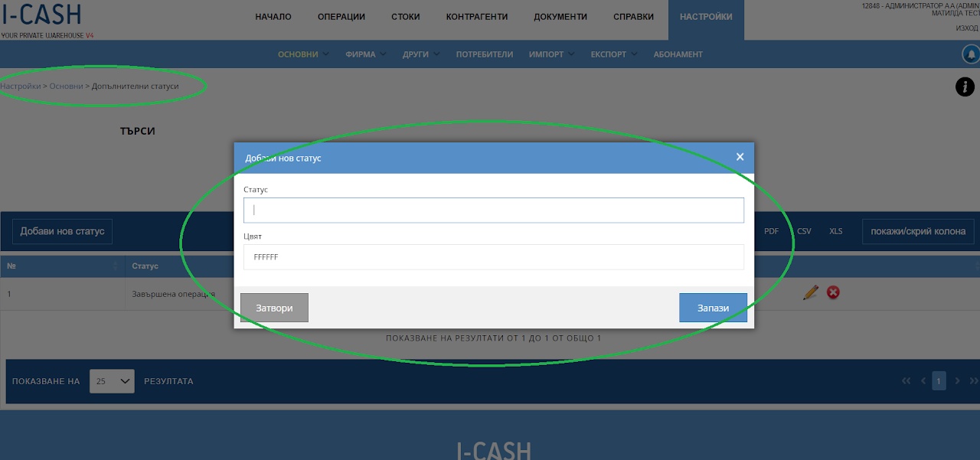This screenshot has height=460, width=980.
Task: Click the I-CASH logo in the header
Action: [41, 15]
